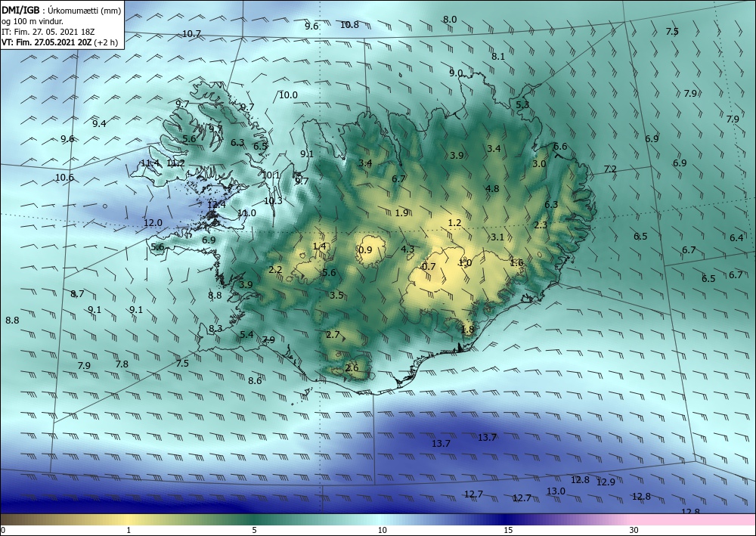Click the 2.6 value on the map

point(352,367)
